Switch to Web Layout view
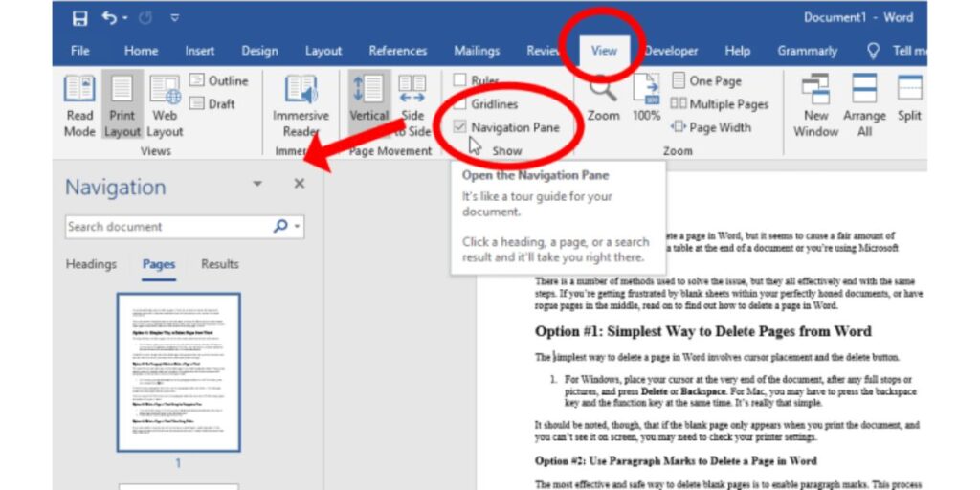This screenshot has height=490, width=980. tap(165, 106)
